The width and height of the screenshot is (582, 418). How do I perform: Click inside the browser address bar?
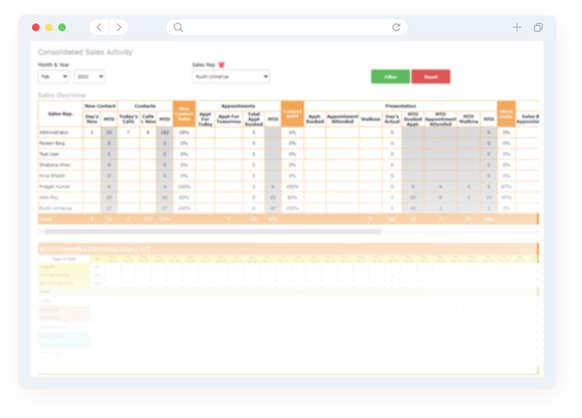pyautogui.click(x=287, y=27)
